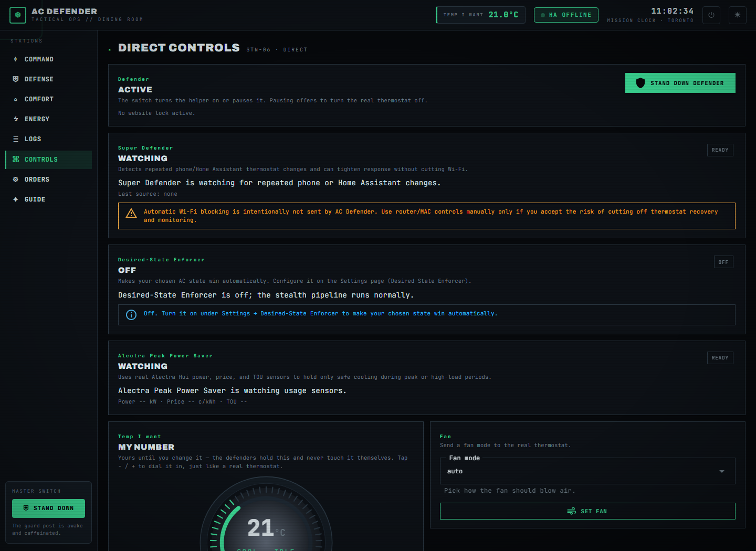Screen dimensions: 756x551
Task: Click the Defense shield sidebar icon
Action: coord(16,79)
